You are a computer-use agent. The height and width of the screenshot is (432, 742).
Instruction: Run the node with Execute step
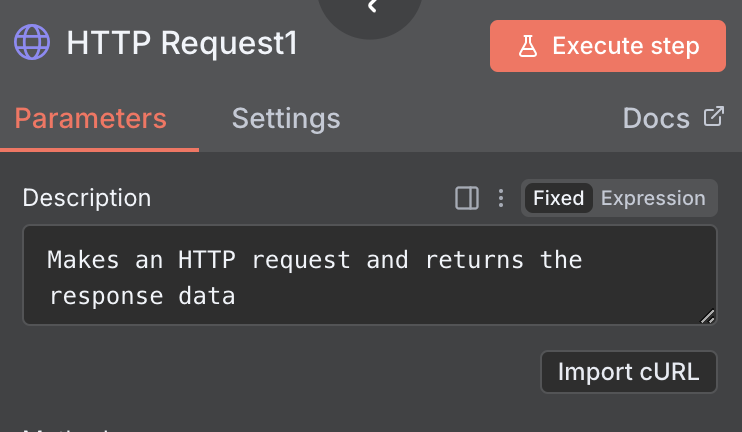click(608, 46)
